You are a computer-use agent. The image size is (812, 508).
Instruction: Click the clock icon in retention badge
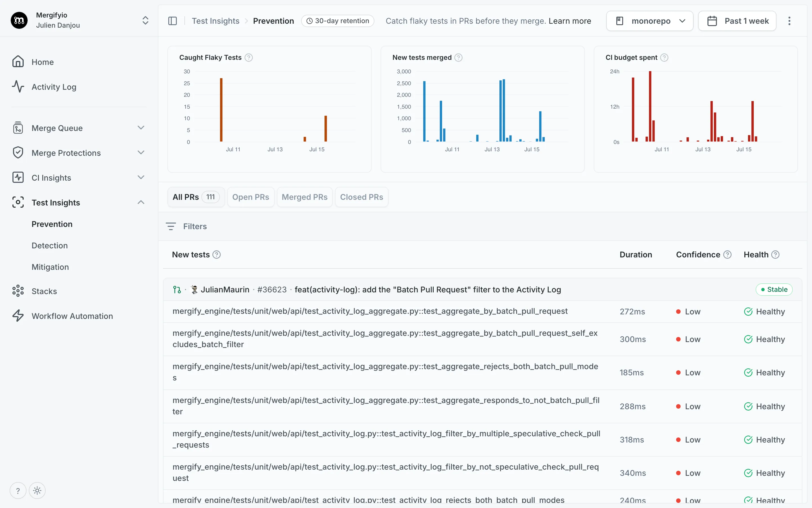click(x=309, y=21)
